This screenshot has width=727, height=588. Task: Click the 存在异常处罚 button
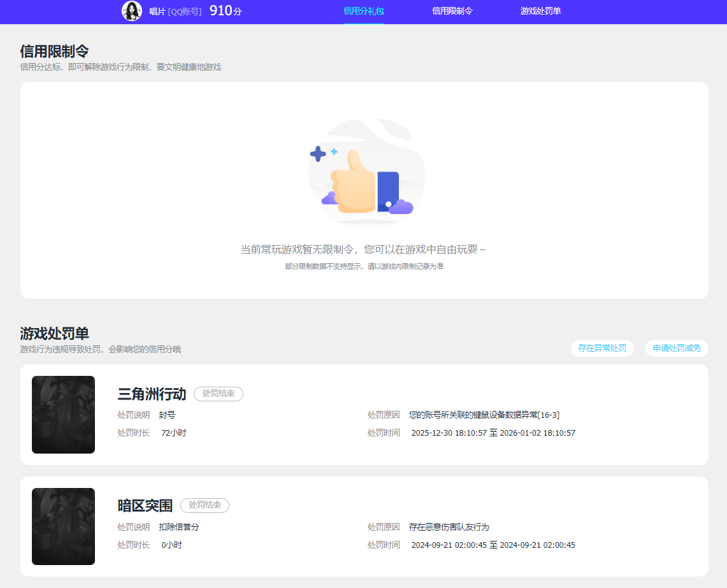coord(602,348)
